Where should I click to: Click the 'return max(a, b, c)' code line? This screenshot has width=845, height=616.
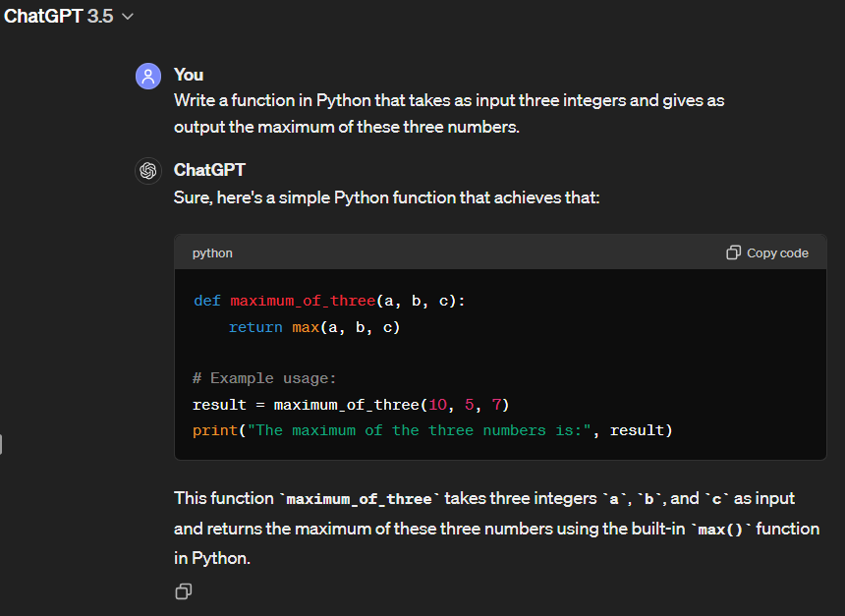point(314,327)
